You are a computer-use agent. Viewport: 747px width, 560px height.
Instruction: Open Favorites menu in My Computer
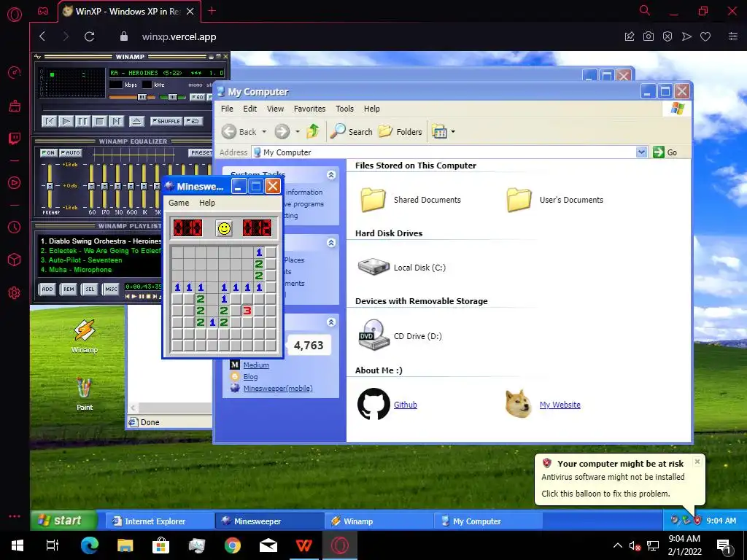[309, 109]
